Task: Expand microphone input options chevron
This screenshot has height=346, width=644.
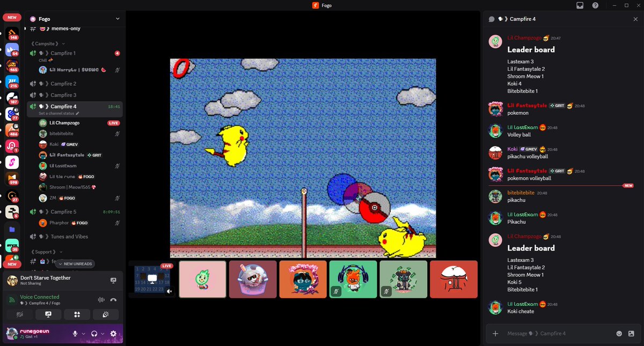Action: [x=84, y=334]
